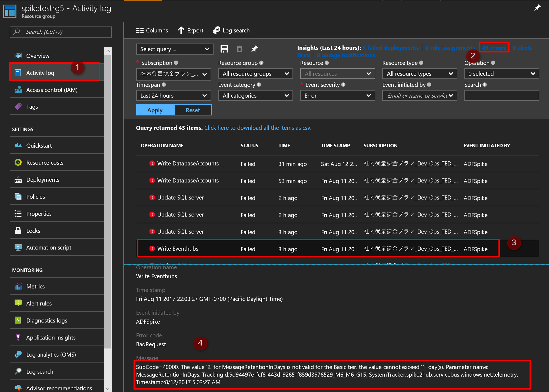This screenshot has height=392, width=549.
Task: Click the Apply button
Action: click(155, 110)
